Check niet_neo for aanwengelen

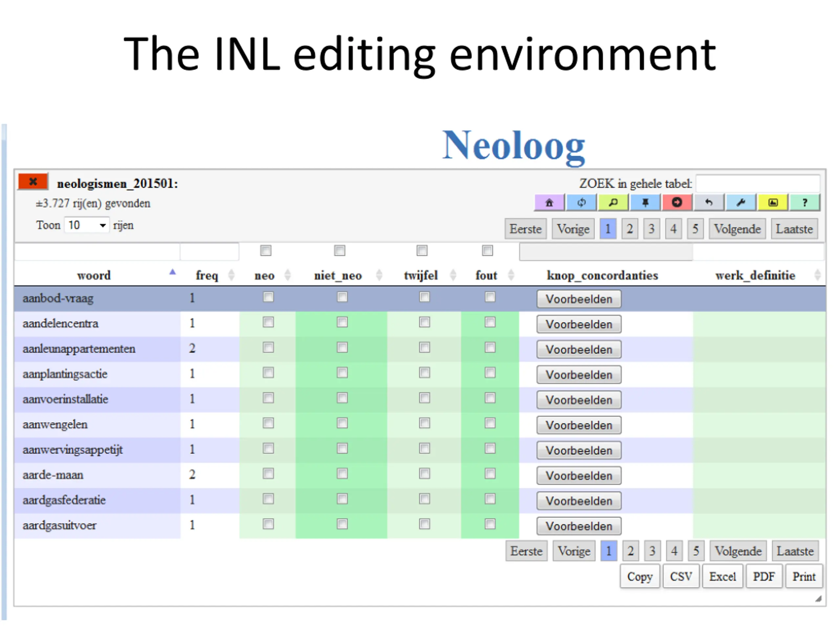tap(343, 423)
